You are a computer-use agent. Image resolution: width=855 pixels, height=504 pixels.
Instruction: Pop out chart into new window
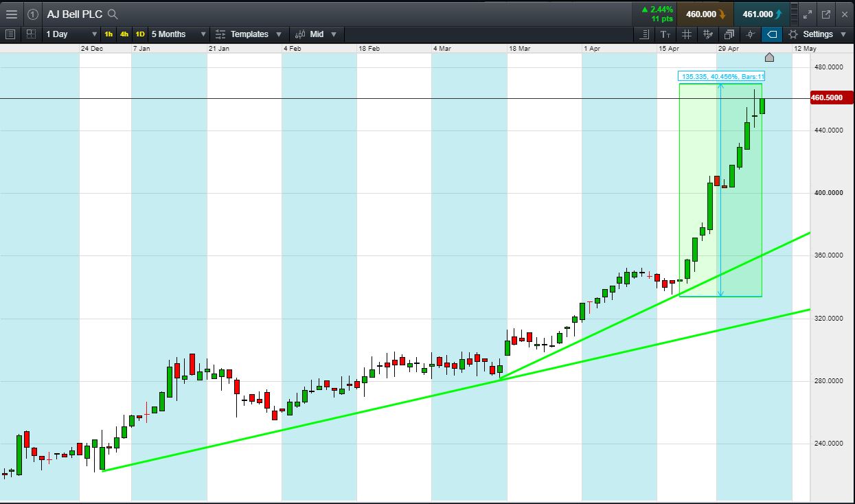(825, 14)
